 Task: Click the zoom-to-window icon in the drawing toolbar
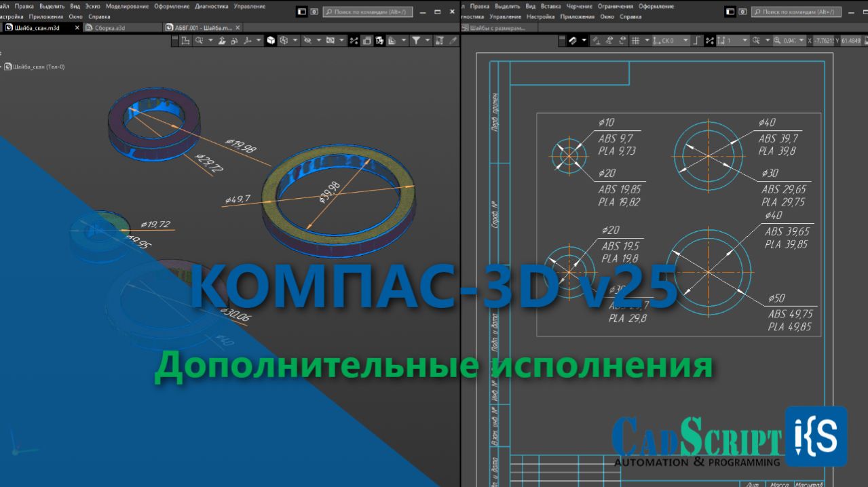pyautogui.click(x=756, y=41)
